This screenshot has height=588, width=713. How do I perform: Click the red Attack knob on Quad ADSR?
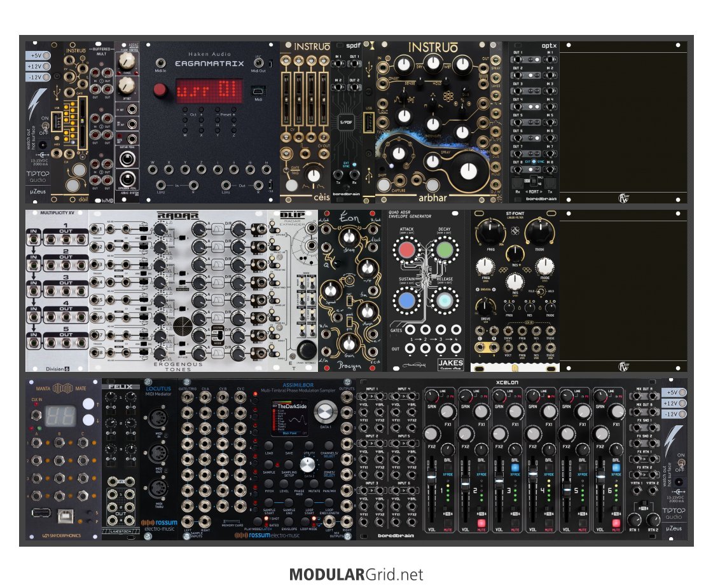[x=406, y=249]
